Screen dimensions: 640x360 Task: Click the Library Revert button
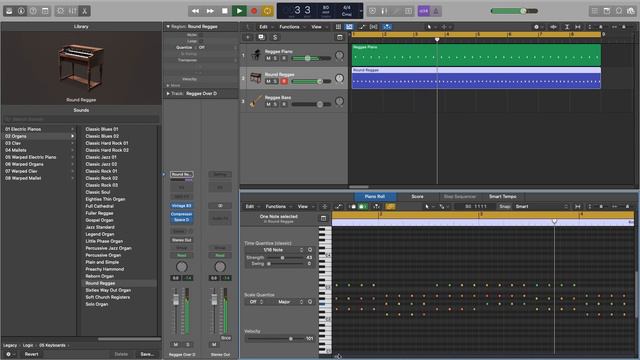(x=31, y=354)
